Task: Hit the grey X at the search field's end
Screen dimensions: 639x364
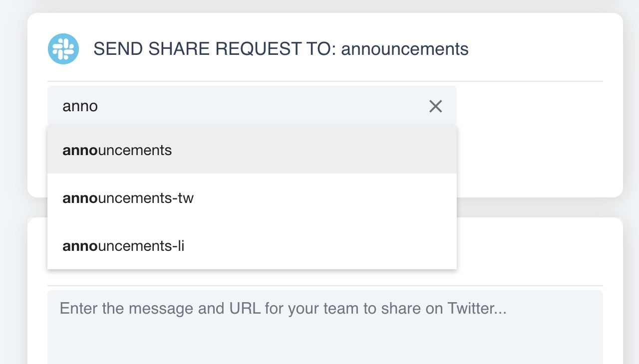Action: point(435,106)
